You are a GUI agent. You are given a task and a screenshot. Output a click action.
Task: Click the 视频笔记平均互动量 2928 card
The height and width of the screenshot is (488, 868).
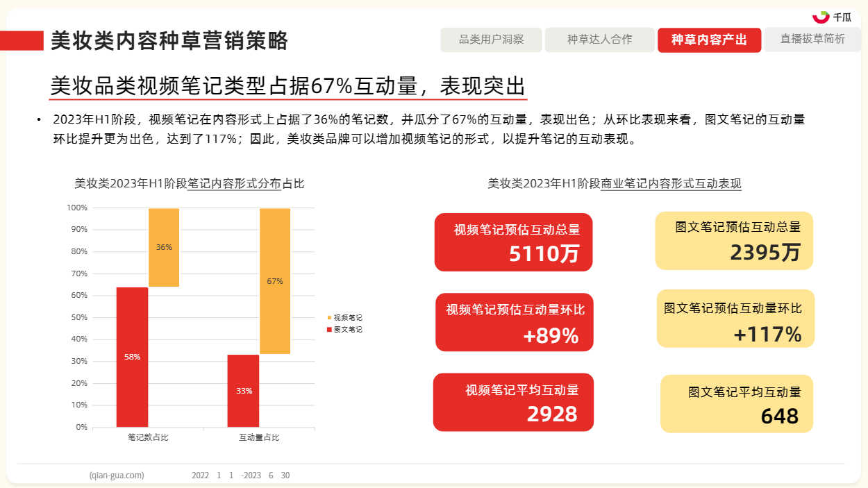coord(513,402)
